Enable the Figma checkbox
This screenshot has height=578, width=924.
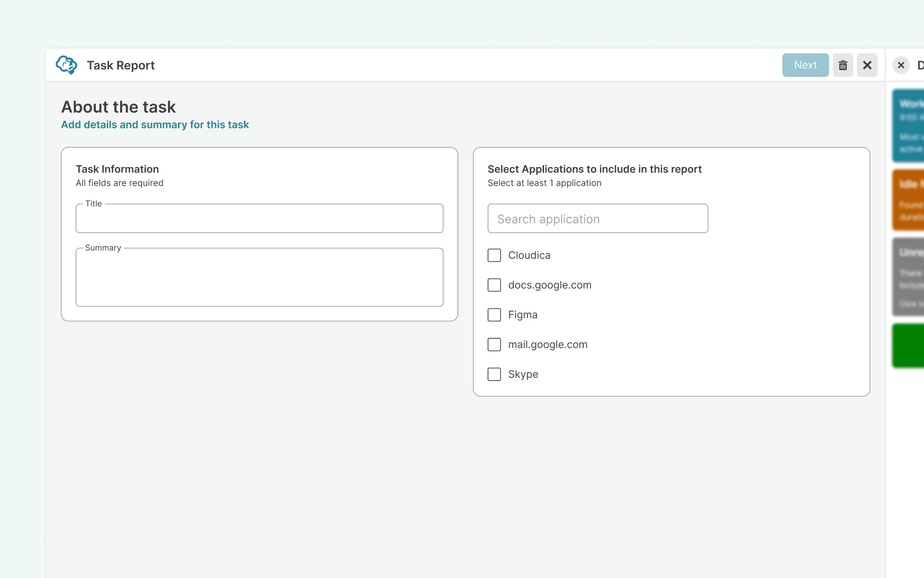coord(494,315)
